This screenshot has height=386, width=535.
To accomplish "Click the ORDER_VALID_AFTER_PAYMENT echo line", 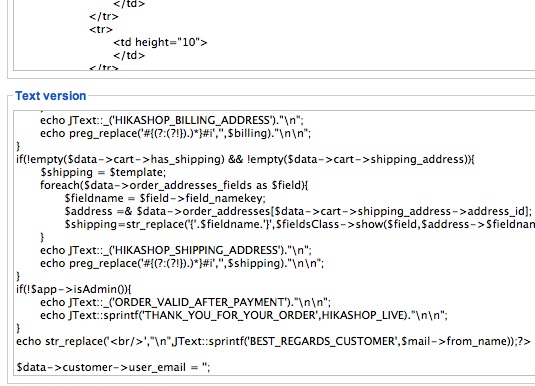I will coord(185,302).
